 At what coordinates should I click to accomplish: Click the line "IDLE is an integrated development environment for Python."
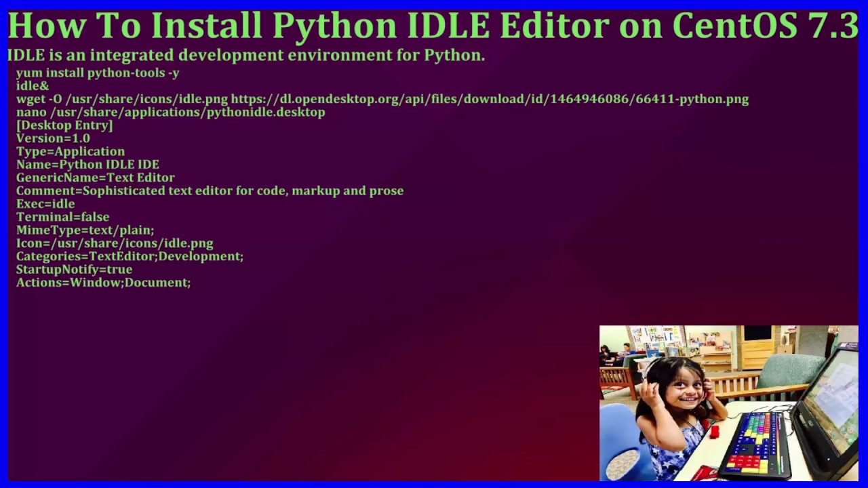(x=246, y=55)
